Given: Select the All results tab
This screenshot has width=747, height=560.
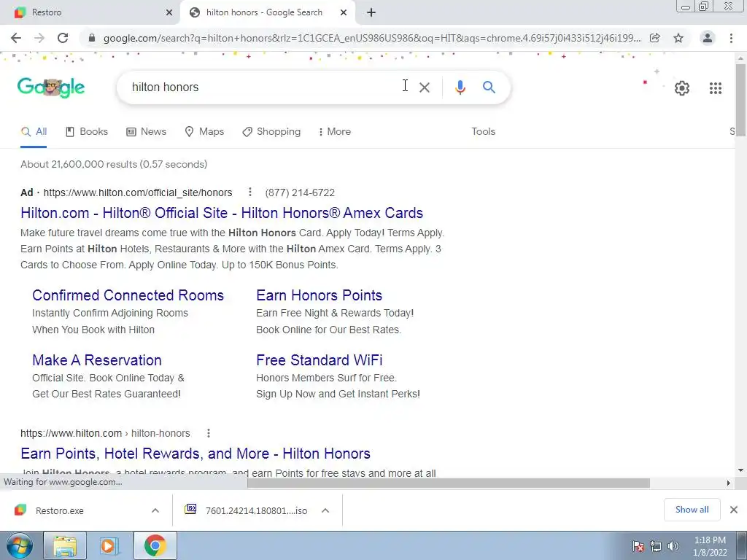Looking at the screenshot, I should coord(34,131).
